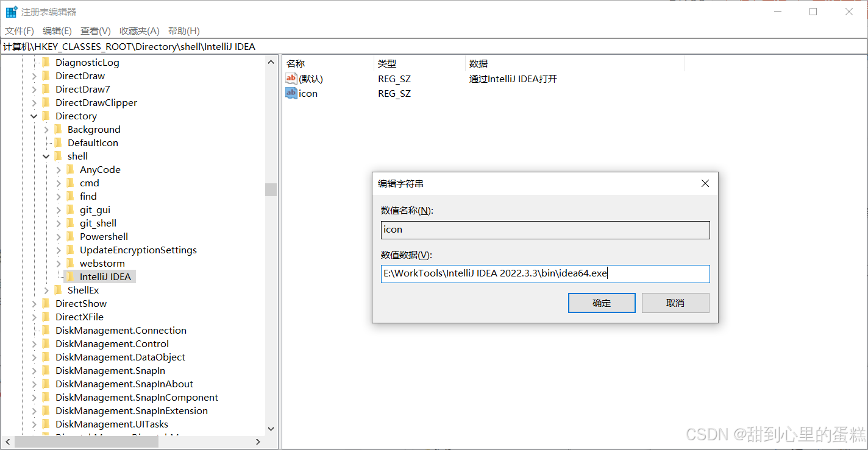Viewport: 868px width, 450px height.
Task: Expand the DirectShow tree node
Action: pos(34,303)
